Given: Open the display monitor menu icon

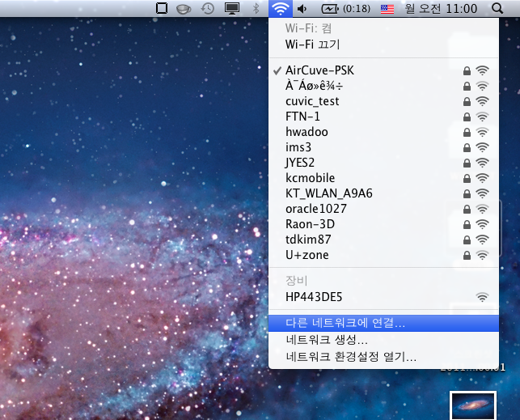Looking at the screenshot, I should (232, 9).
